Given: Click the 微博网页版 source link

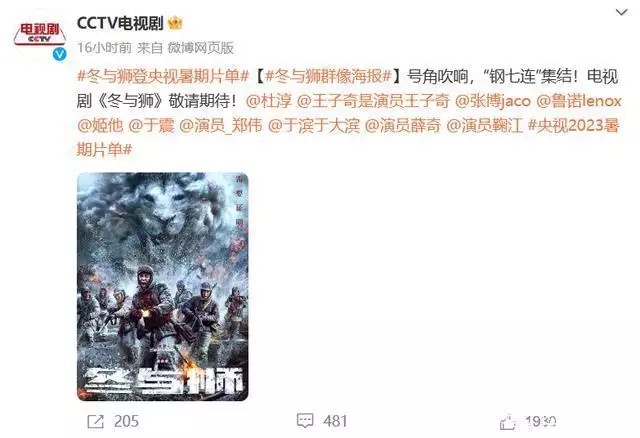Looking at the screenshot, I should (200, 48).
